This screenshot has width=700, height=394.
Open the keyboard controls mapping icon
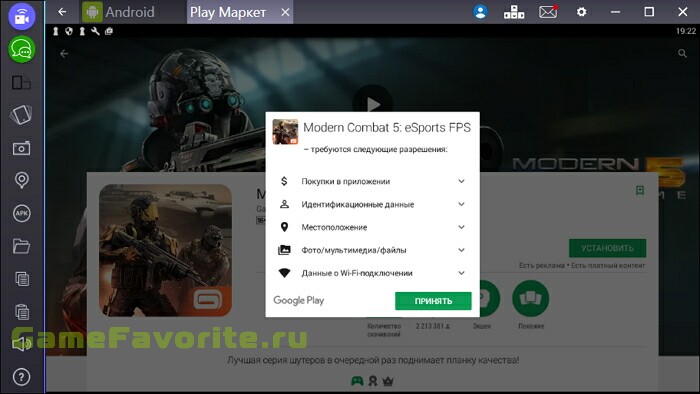[x=514, y=12]
